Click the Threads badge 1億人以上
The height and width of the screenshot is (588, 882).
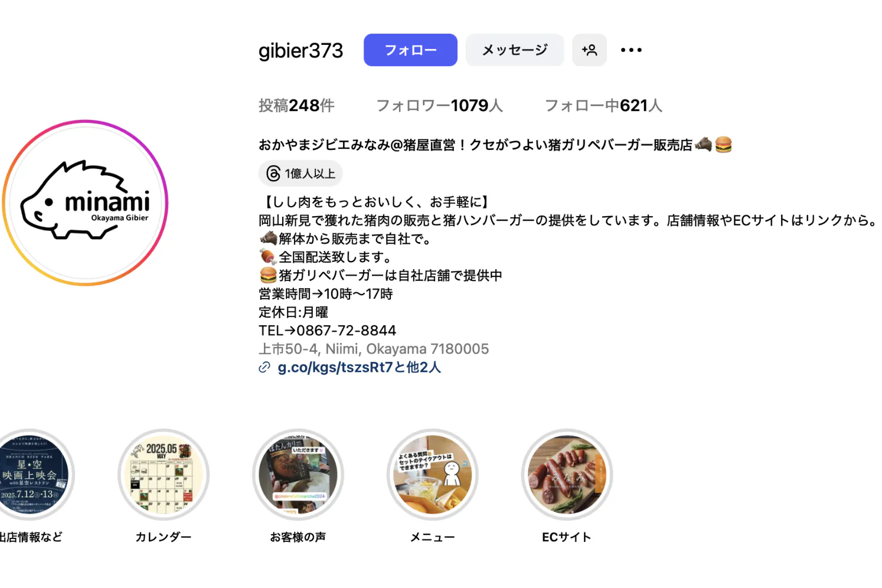tap(300, 174)
